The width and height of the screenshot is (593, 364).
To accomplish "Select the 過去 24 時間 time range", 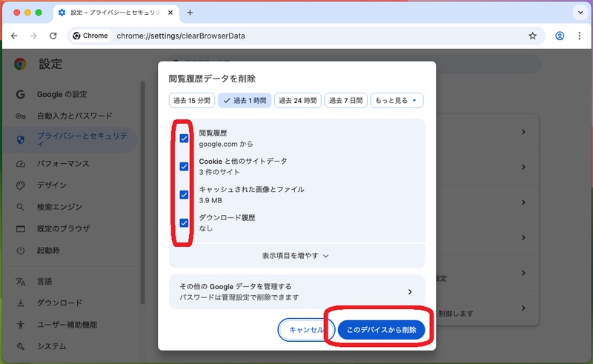I will pyautogui.click(x=298, y=100).
